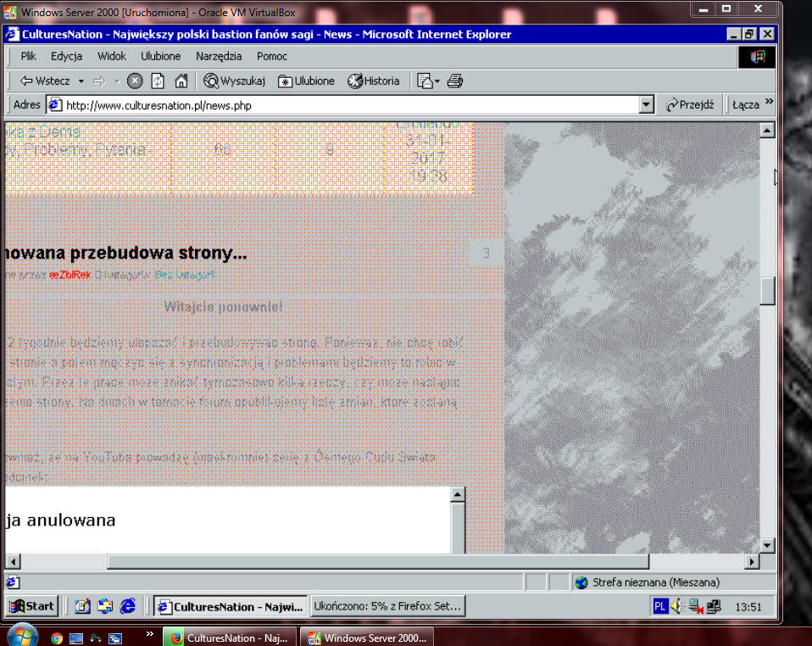Screen dimensions: 812x646
Task: Click the host switch windows icon
Action: [x=115, y=638]
